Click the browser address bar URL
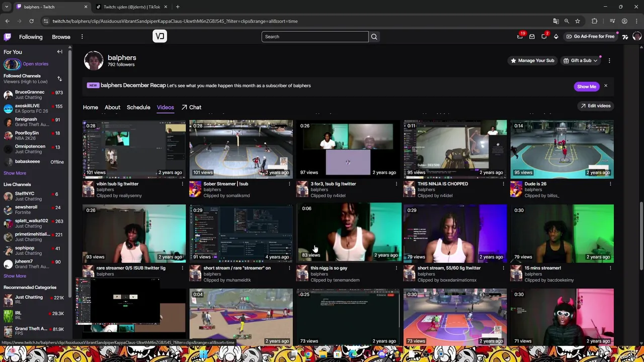Screen dimensions: 644x362 click(175, 21)
